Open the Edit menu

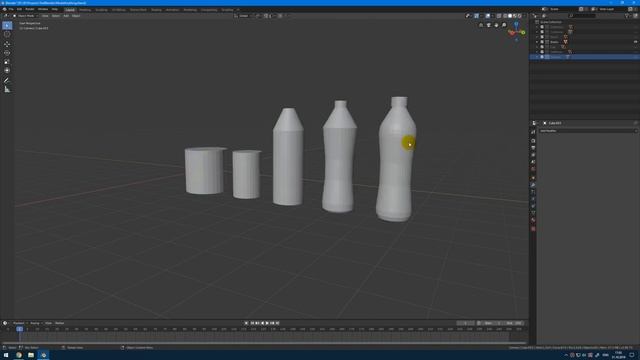click(19, 9)
